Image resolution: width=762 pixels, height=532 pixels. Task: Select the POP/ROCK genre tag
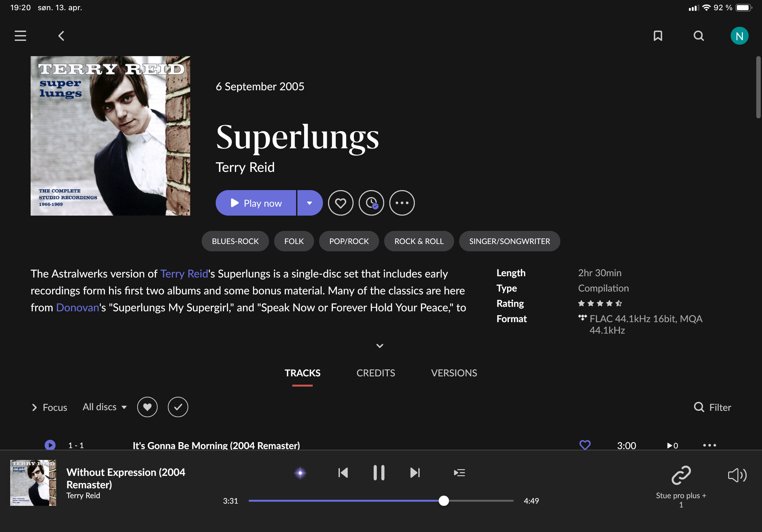tap(349, 241)
